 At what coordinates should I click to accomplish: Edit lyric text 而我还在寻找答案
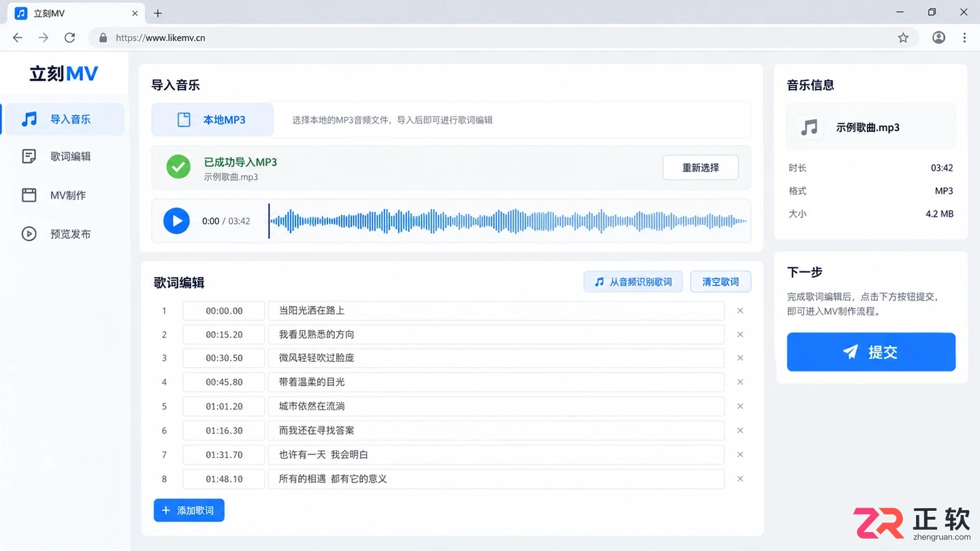point(496,431)
